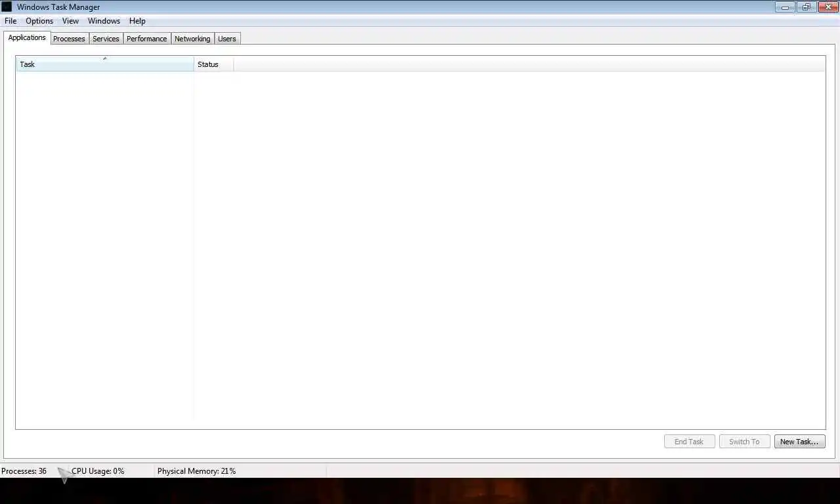Click the Switch To button
Viewport: 840px width, 504px height.
(x=744, y=442)
